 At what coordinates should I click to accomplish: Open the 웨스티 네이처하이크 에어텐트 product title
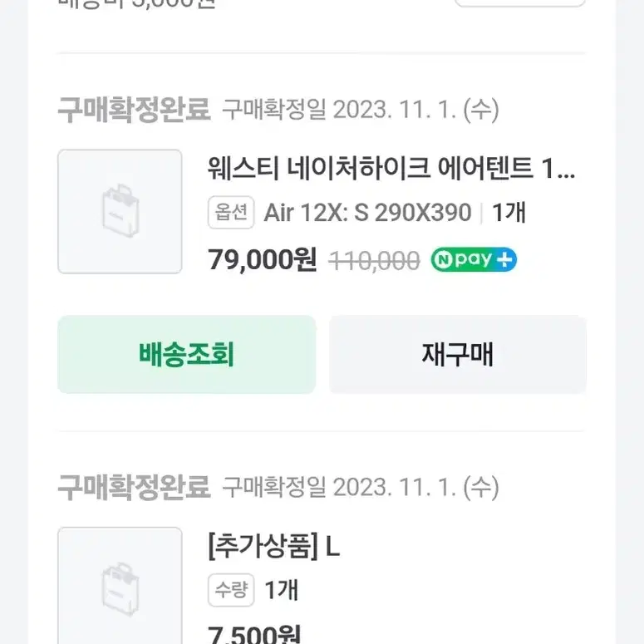pyautogui.click(x=391, y=169)
